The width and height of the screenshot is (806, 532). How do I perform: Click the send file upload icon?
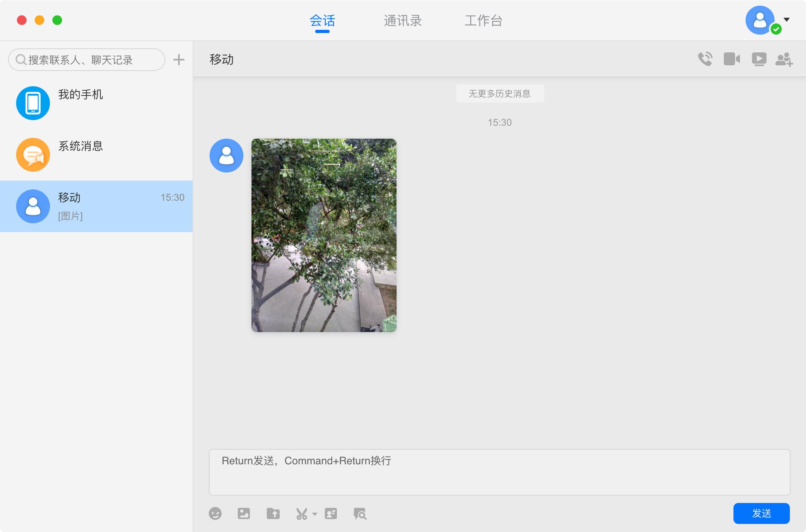click(274, 514)
